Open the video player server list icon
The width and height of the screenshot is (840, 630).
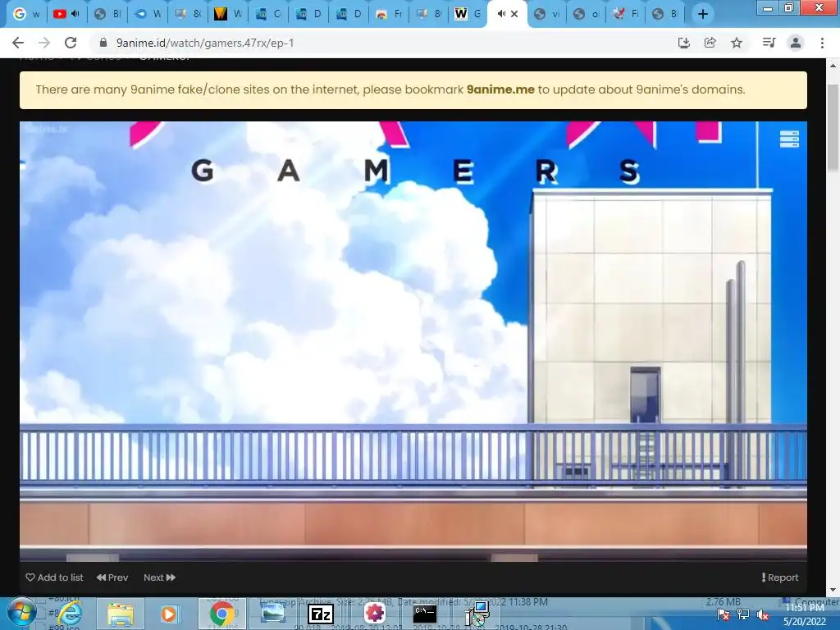point(789,139)
